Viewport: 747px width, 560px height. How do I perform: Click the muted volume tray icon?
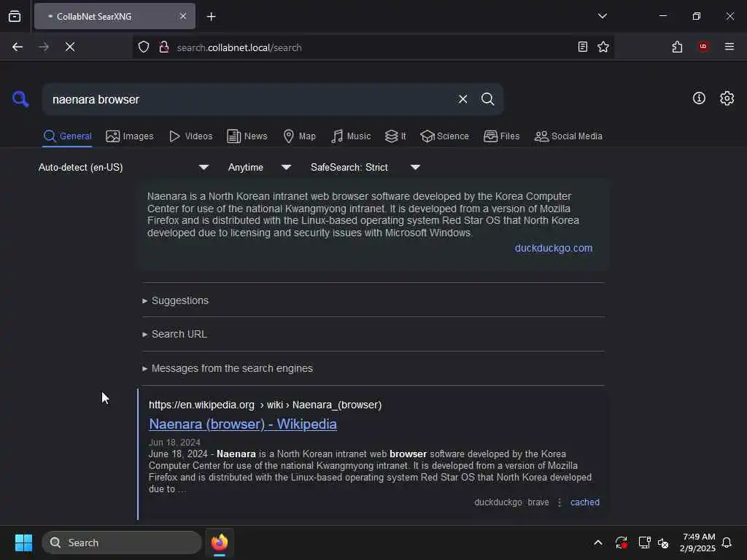click(663, 542)
